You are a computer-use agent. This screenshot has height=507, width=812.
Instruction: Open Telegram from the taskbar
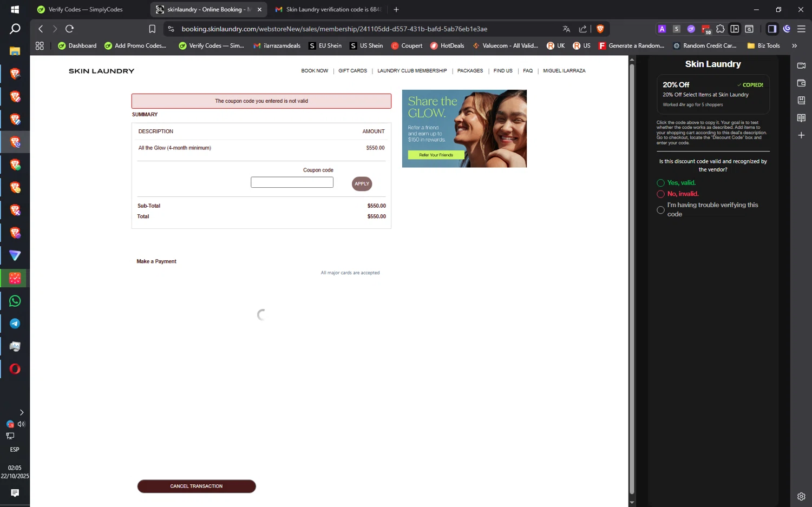[15, 324]
